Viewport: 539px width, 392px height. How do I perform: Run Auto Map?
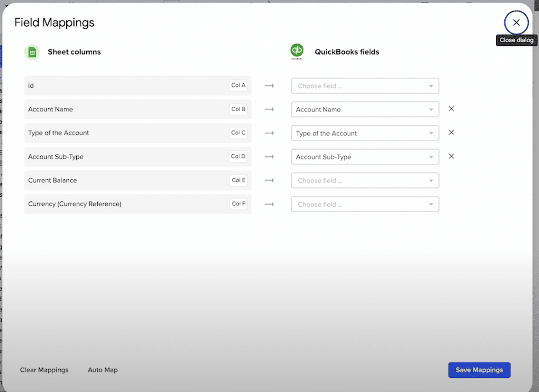(103, 370)
